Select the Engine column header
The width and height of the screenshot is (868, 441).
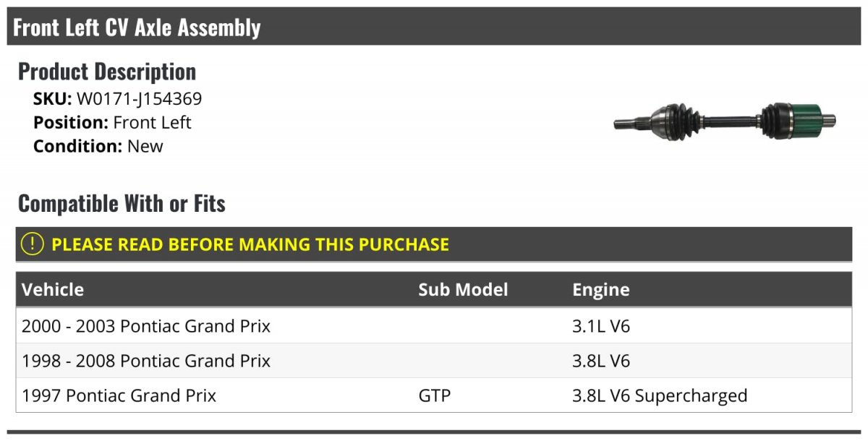(x=601, y=290)
